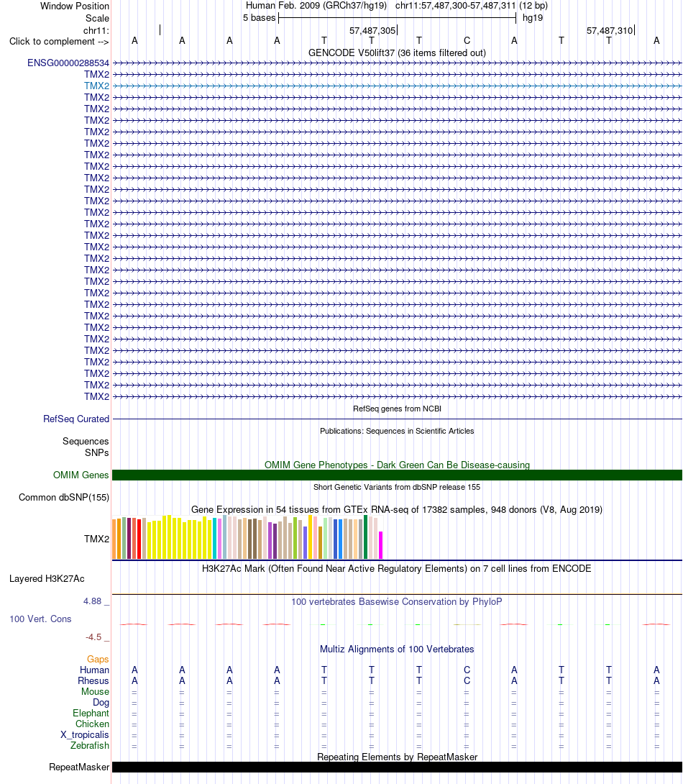The height and width of the screenshot is (784, 683).
Task: Click the Sequences label of the Publications track
Action: tap(86, 442)
